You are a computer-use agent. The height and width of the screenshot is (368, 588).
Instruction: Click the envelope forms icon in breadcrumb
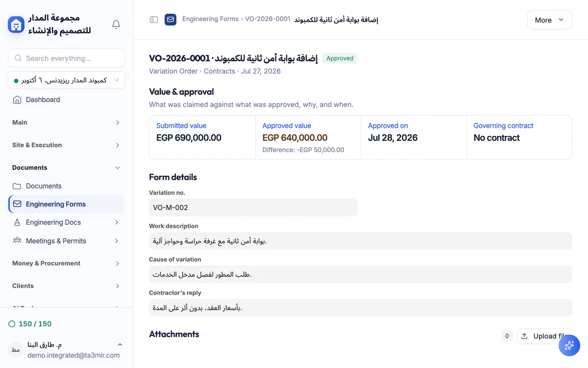pos(171,20)
